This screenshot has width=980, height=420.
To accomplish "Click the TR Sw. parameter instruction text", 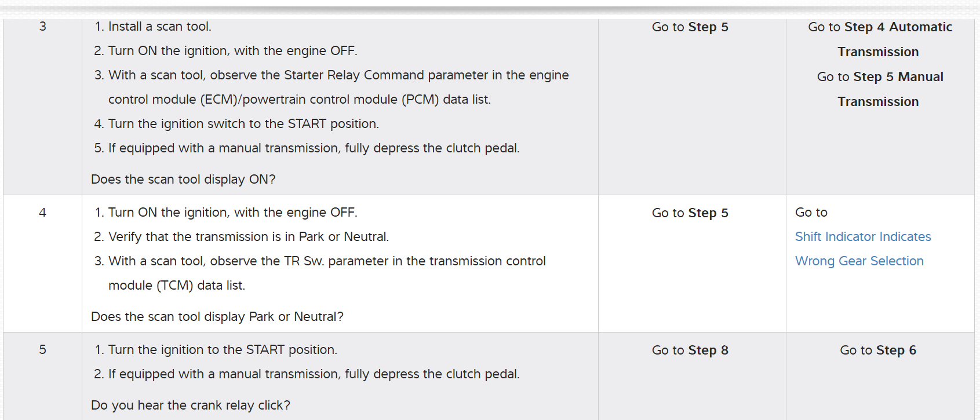I will (326, 261).
